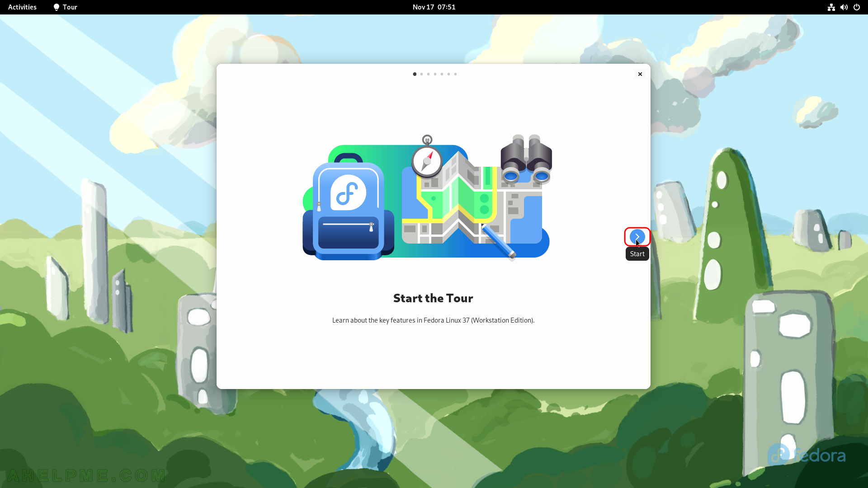
Task: Click the 'Start the Tour' heading
Action: pyautogui.click(x=433, y=298)
